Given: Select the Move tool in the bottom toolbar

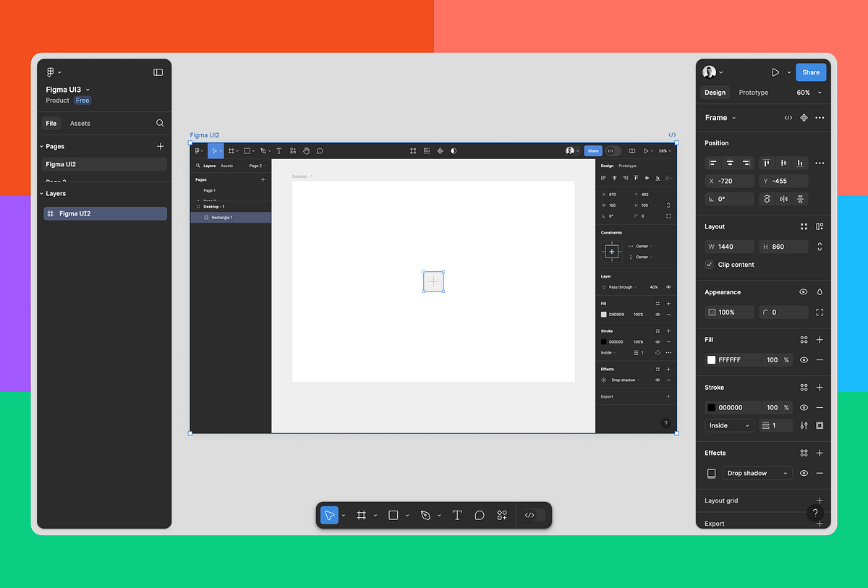Looking at the screenshot, I should coord(329,515).
